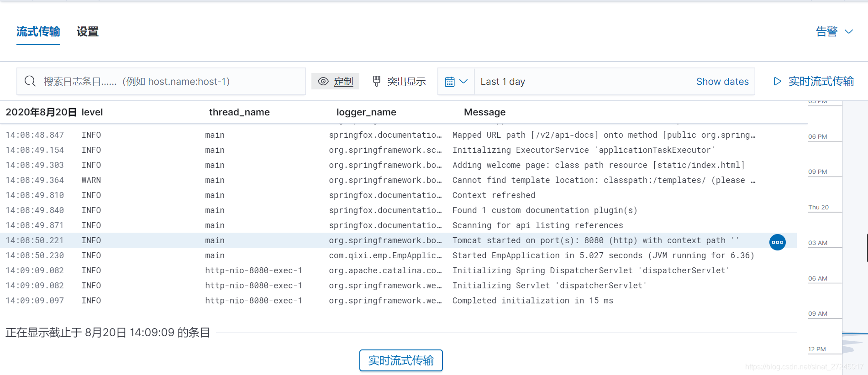Select the level column header
This screenshot has height=375, width=868.
pyautogui.click(x=92, y=112)
